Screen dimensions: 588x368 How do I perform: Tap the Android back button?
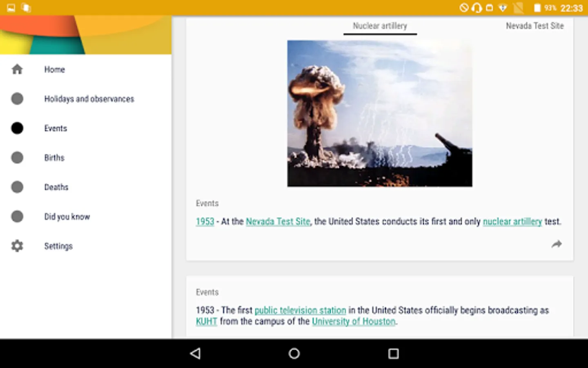click(x=196, y=353)
